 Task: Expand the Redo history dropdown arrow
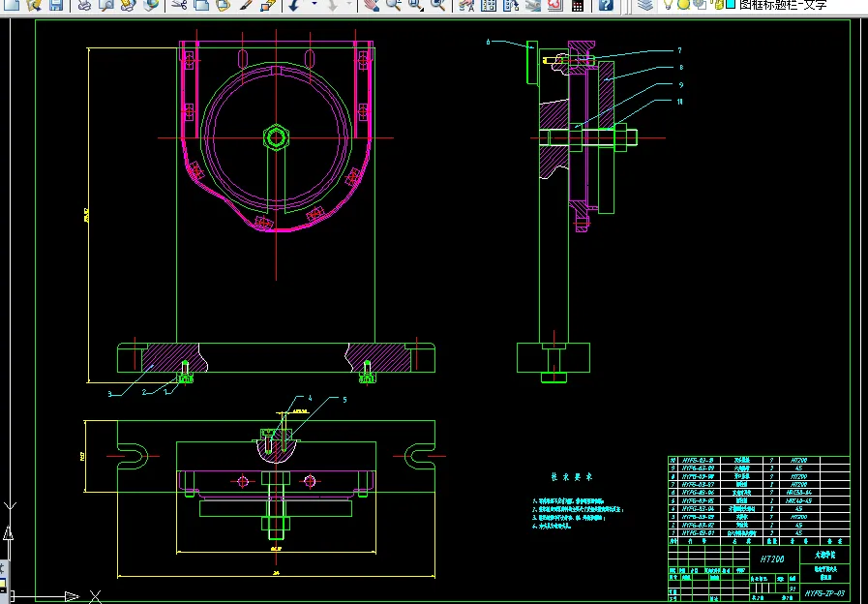(348, 5)
